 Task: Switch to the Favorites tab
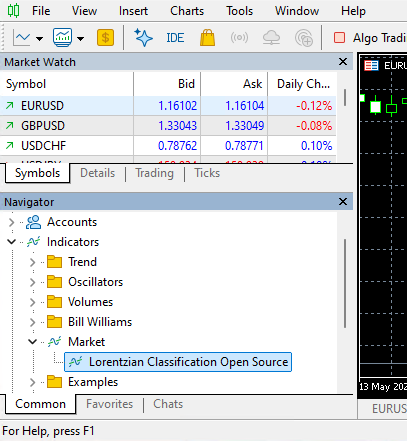pos(109,404)
